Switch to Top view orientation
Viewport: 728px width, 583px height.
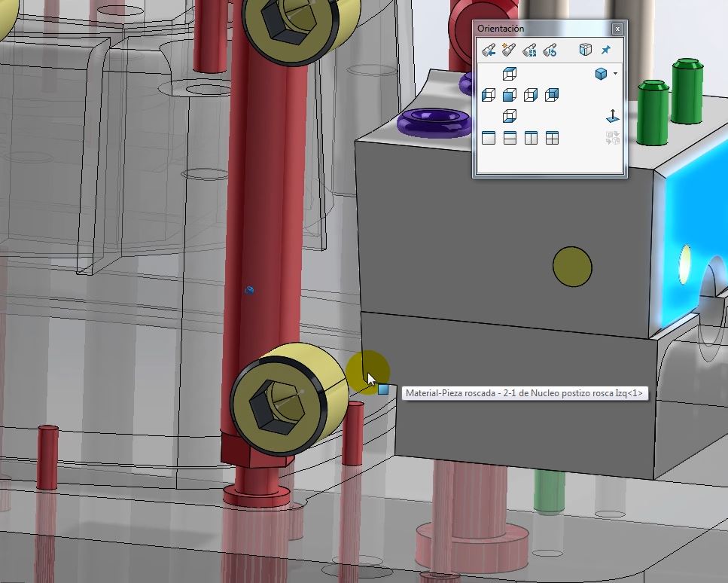coord(510,74)
